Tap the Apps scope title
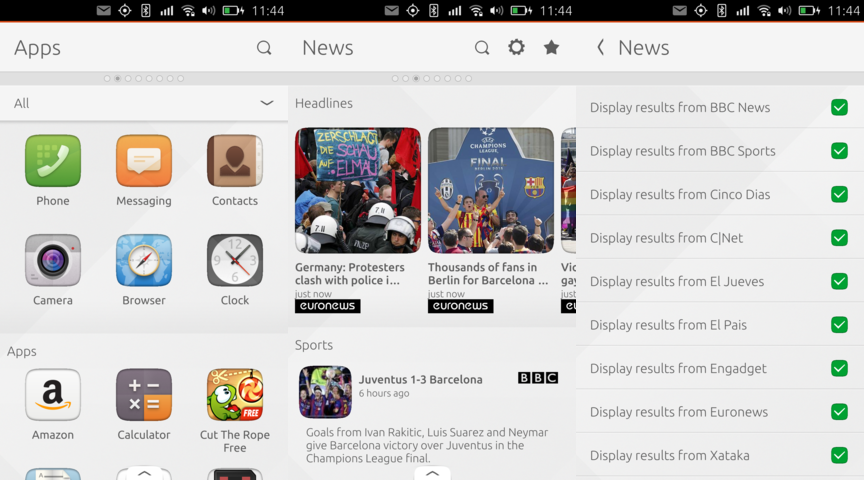This screenshot has height=480, width=864. 37,48
